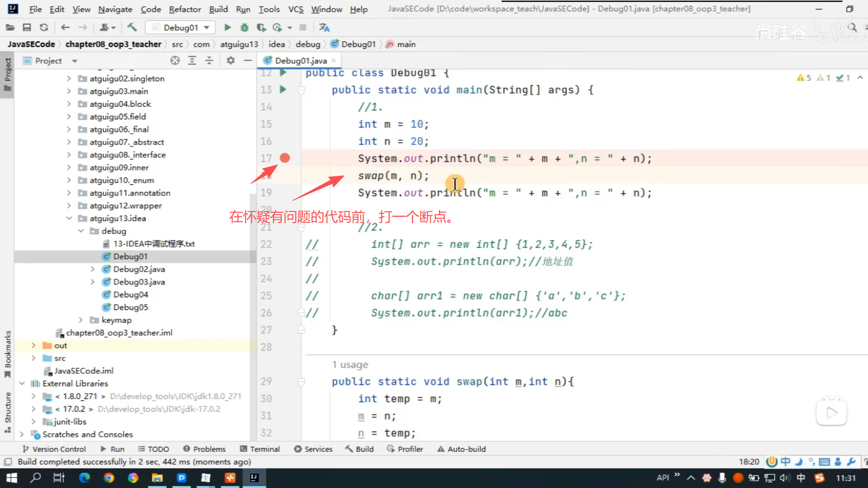Click the Synchronize reload icon in toolbar

tap(44, 28)
